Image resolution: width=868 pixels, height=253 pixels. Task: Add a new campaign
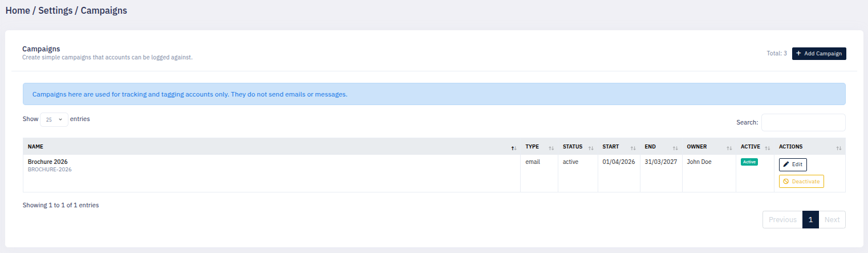(x=819, y=54)
